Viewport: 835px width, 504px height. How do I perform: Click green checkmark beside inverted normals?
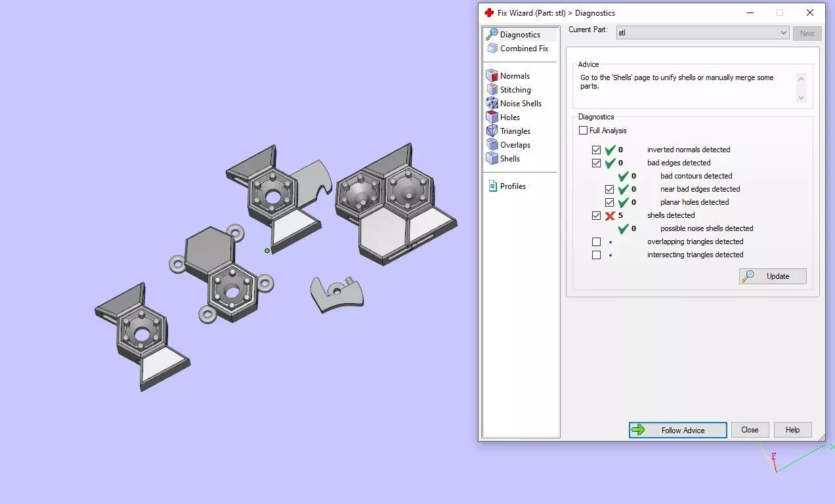[x=610, y=150]
